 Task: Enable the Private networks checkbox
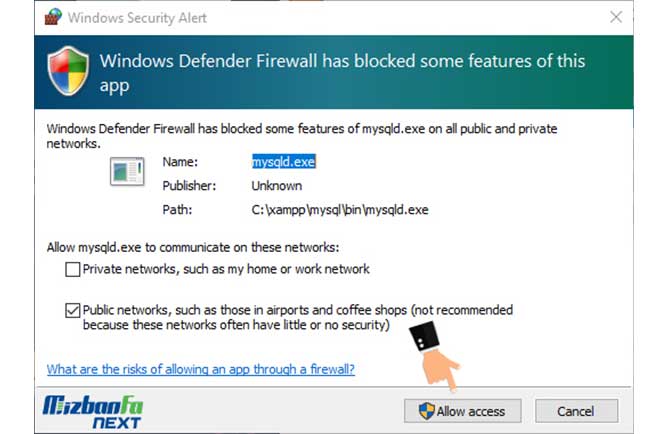click(x=72, y=269)
